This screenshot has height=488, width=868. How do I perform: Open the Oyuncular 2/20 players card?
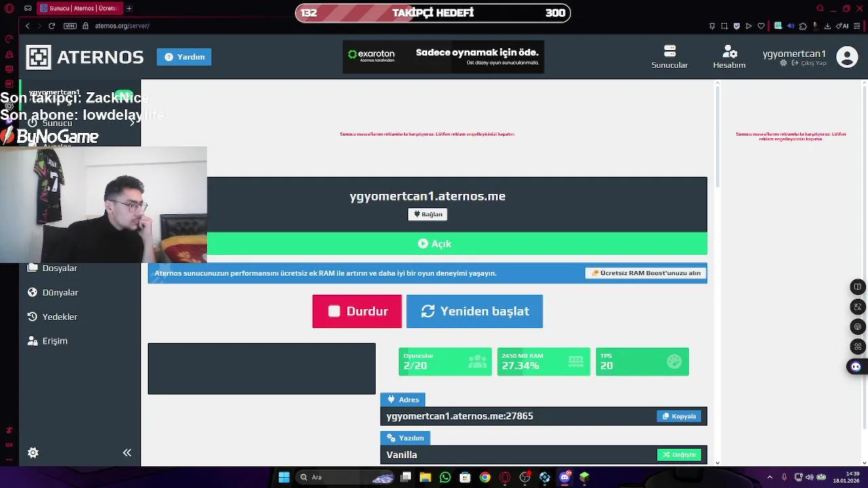445,362
